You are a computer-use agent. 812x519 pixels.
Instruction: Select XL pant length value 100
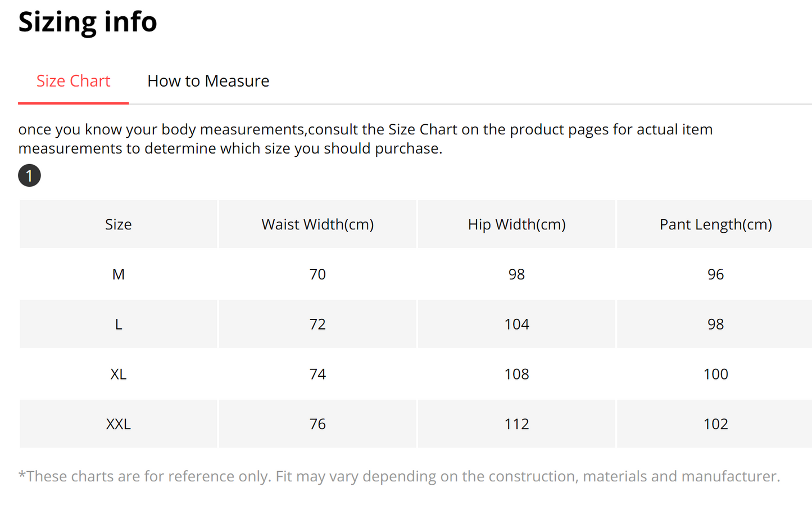click(715, 374)
